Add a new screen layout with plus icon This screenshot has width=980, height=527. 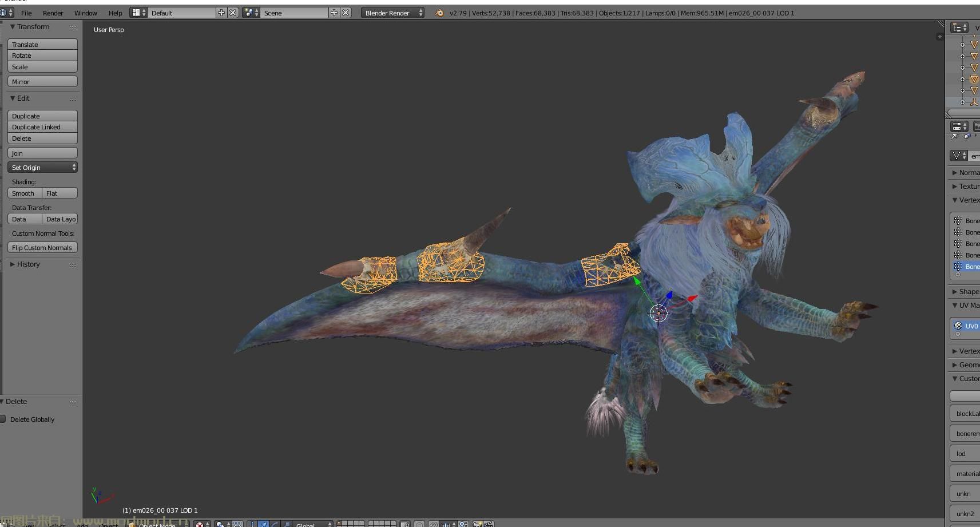coord(221,13)
